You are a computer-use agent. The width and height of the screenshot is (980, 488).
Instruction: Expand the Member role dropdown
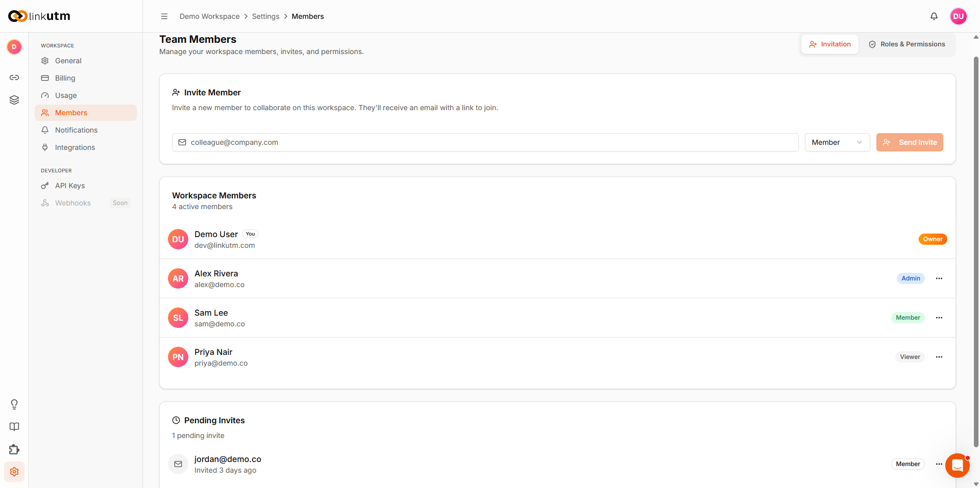point(837,142)
